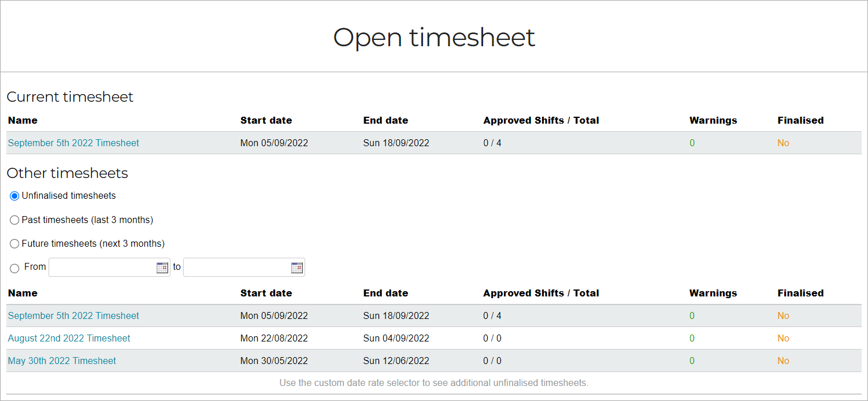868x401 pixels.
Task: Select Past timesheets (last 3 months)
Action: (x=14, y=220)
